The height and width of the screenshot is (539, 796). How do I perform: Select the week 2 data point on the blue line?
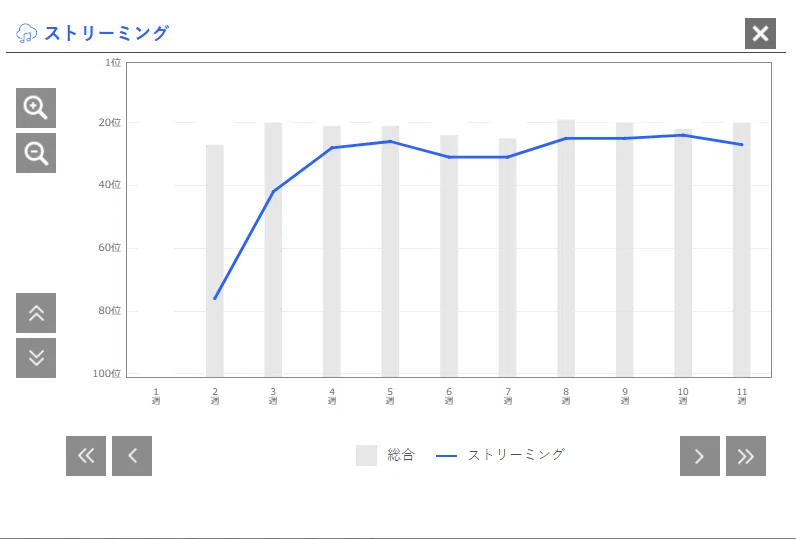[x=215, y=298]
